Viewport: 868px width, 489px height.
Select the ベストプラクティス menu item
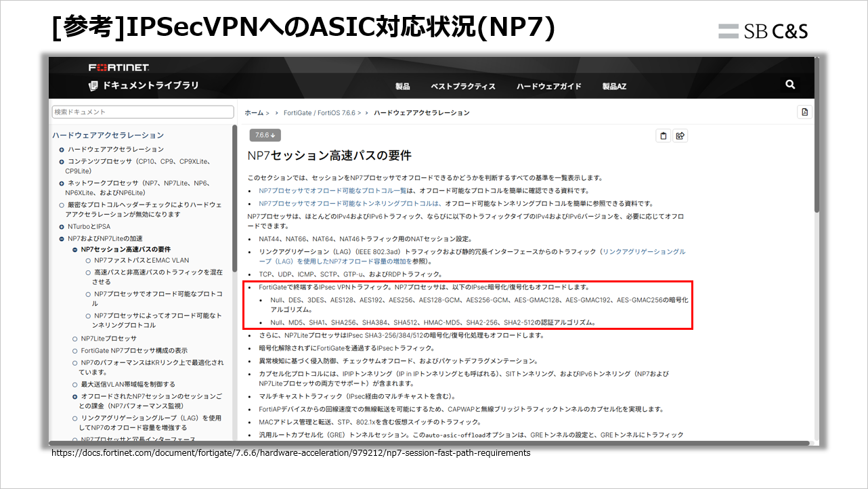462,85
